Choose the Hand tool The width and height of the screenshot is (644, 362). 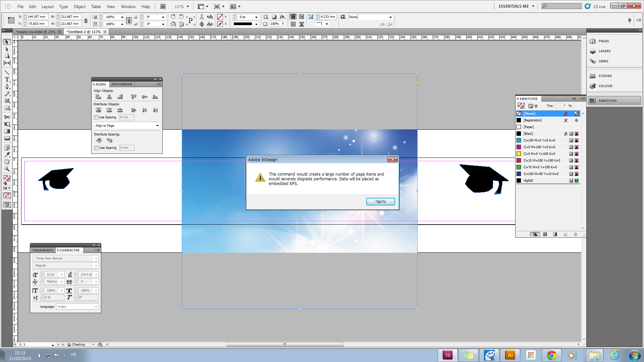[7, 162]
